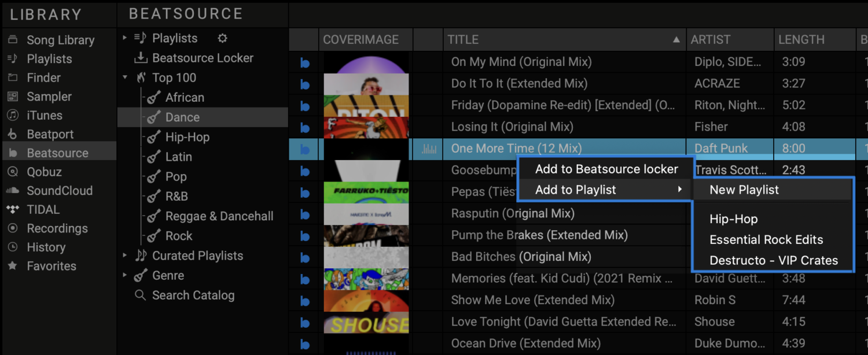Add track to Essential Rock Edits playlist
This screenshot has width=868, height=355.
click(762, 239)
